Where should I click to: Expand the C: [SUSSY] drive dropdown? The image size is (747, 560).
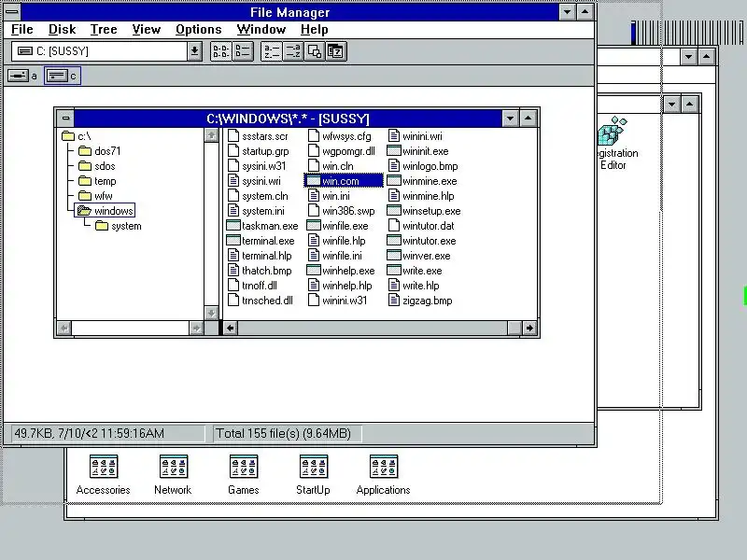tap(194, 51)
